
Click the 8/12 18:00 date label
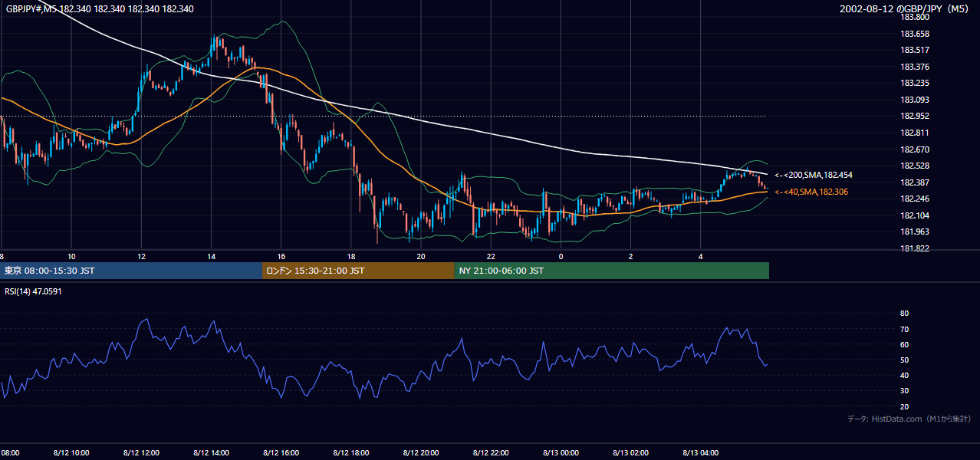point(351,452)
